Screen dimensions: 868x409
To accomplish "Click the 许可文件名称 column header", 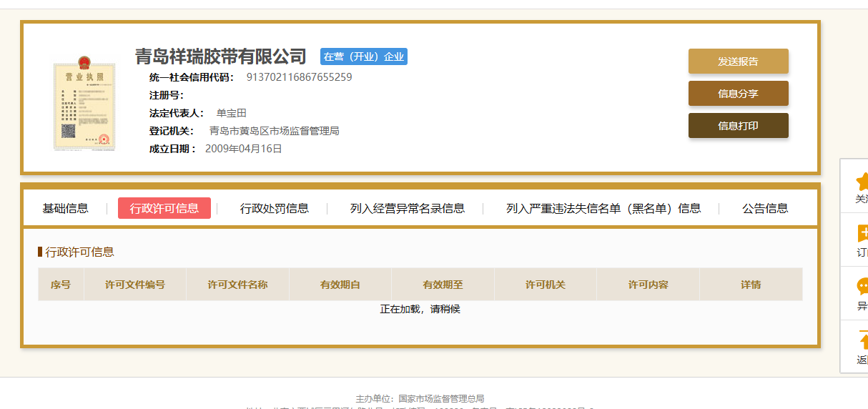I will coord(238,285).
